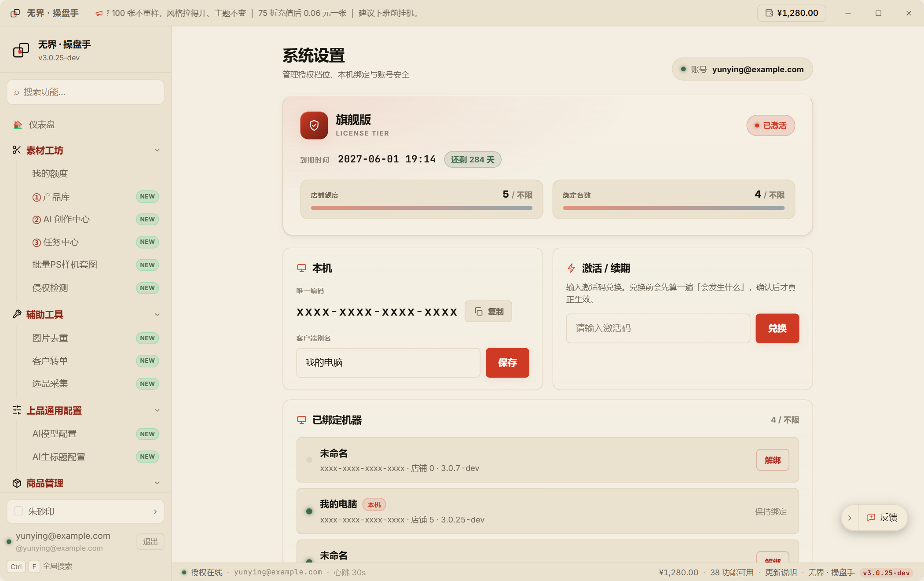Click the app icon in the title bar
The height and width of the screenshot is (581, 924).
pyautogui.click(x=15, y=13)
